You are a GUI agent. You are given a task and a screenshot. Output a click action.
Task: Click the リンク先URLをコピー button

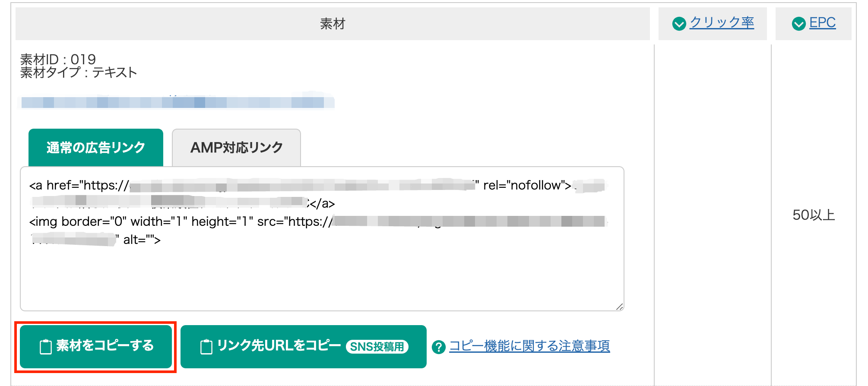coord(303,346)
